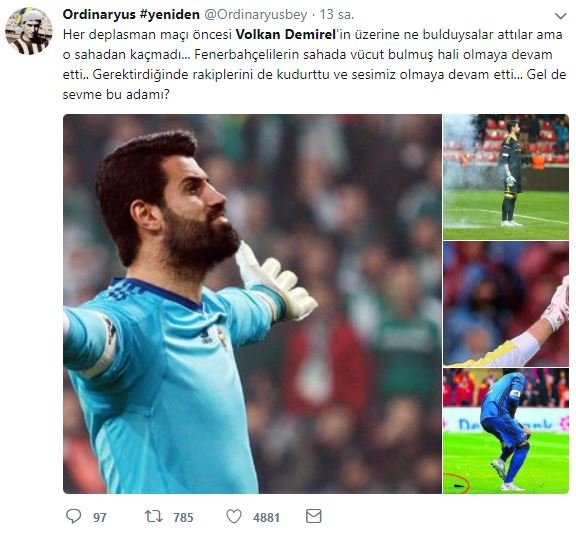Like the tweet with the heart icon

tap(234, 516)
